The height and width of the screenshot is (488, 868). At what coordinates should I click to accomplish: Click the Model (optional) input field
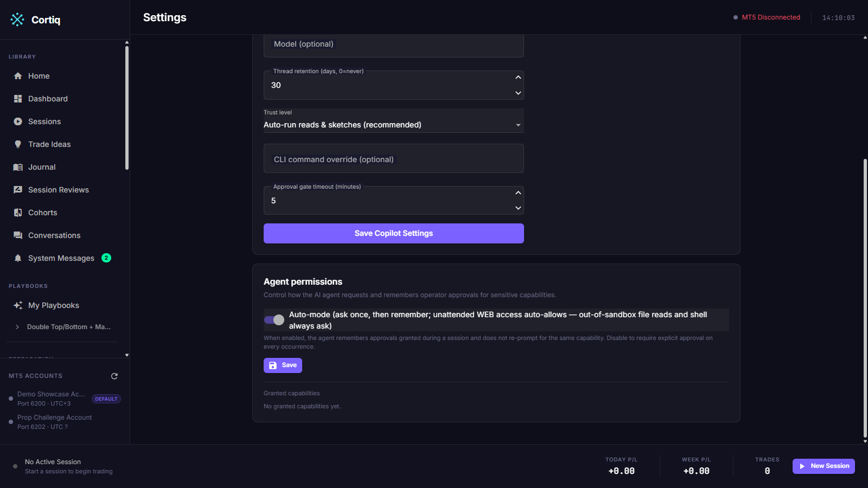click(394, 44)
